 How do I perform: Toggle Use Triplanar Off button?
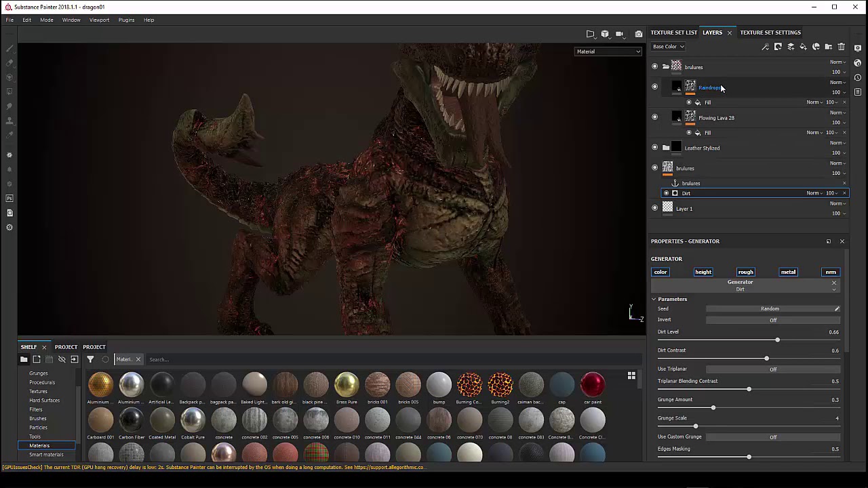coord(773,369)
